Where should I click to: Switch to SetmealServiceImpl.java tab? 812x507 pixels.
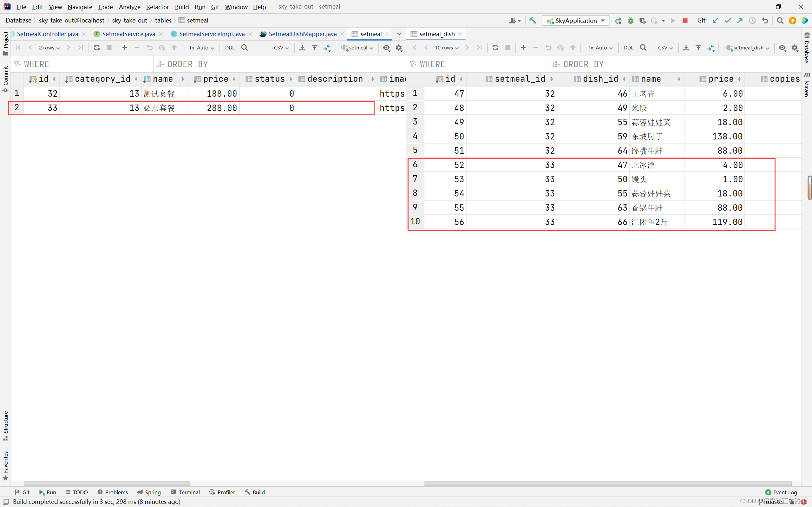tap(212, 34)
